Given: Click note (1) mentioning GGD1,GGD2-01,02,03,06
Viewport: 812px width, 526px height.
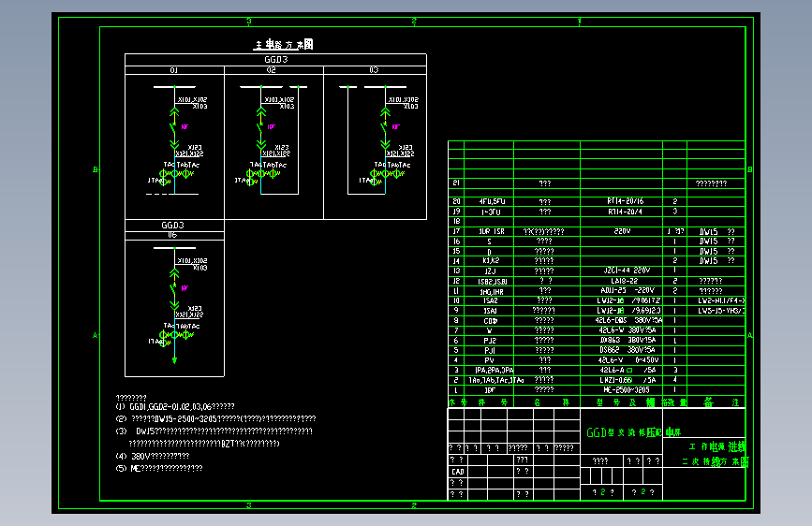Looking at the screenshot, I should pos(175,407).
